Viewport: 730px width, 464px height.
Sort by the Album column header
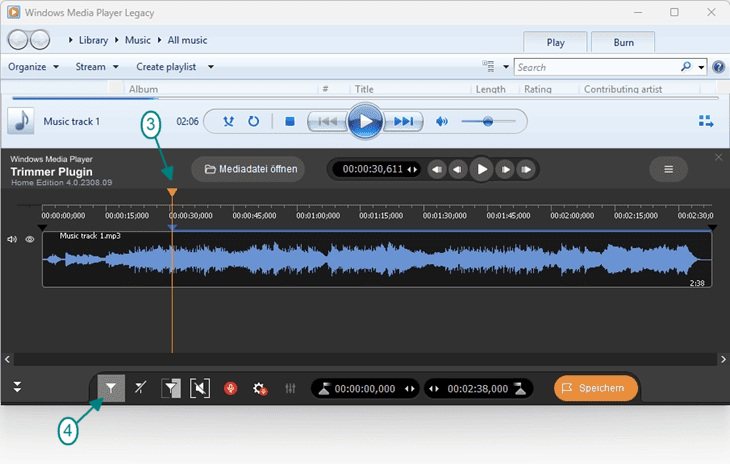[x=143, y=88]
